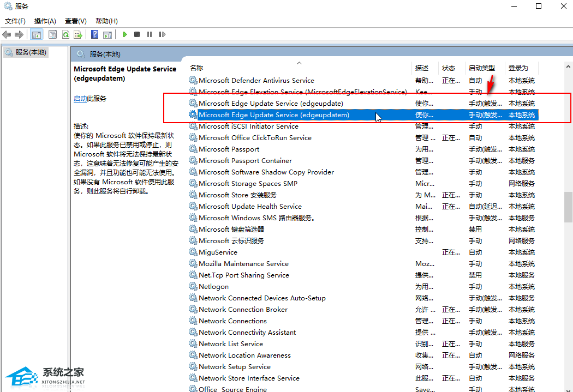The width and height of the screenshot is (573, 392).
Task: Restart the service with the restart icon
Action: (x=162, y=34)
